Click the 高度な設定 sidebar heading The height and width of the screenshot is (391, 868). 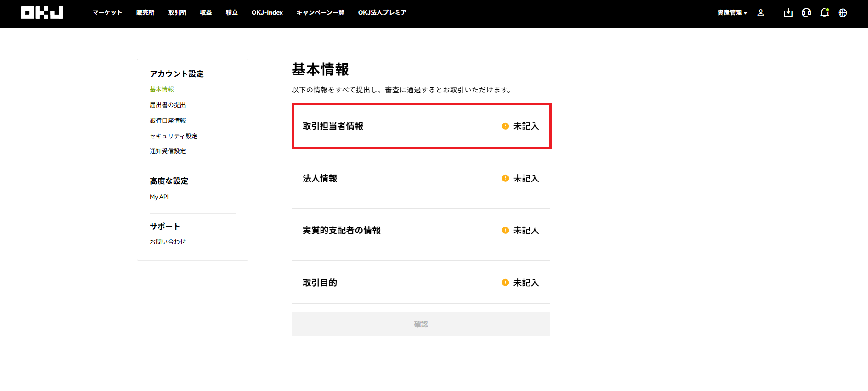tap(169, 181)
